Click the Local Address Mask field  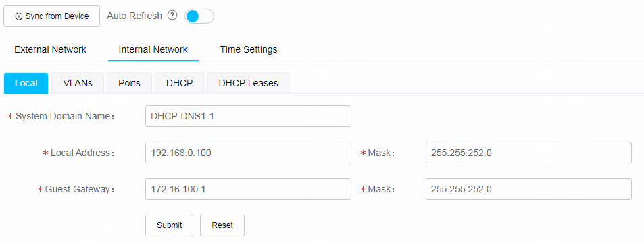tap(528, 153)
